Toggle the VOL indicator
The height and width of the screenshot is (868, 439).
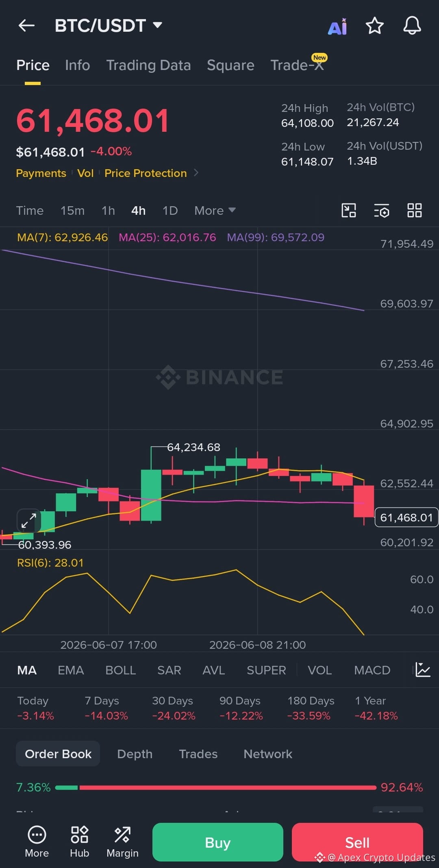point(319,670)
